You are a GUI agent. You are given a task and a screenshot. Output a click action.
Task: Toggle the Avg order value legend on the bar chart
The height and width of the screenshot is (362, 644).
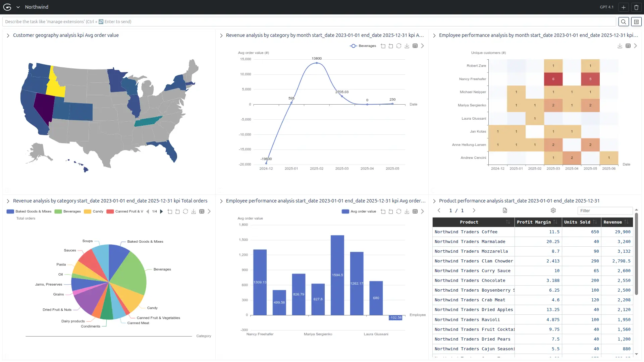[x=359, y=212]
